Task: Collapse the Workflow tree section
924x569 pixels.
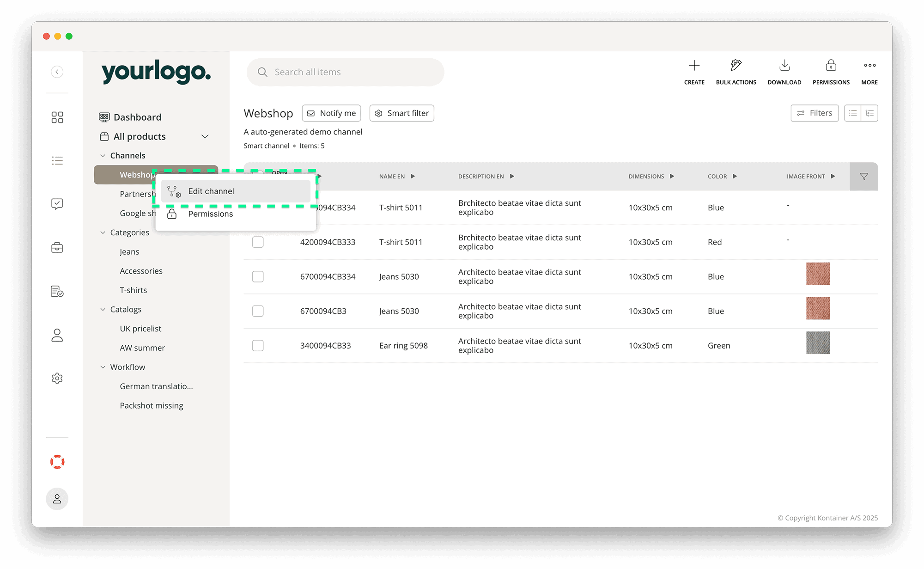Action: [x=103, y=367]
